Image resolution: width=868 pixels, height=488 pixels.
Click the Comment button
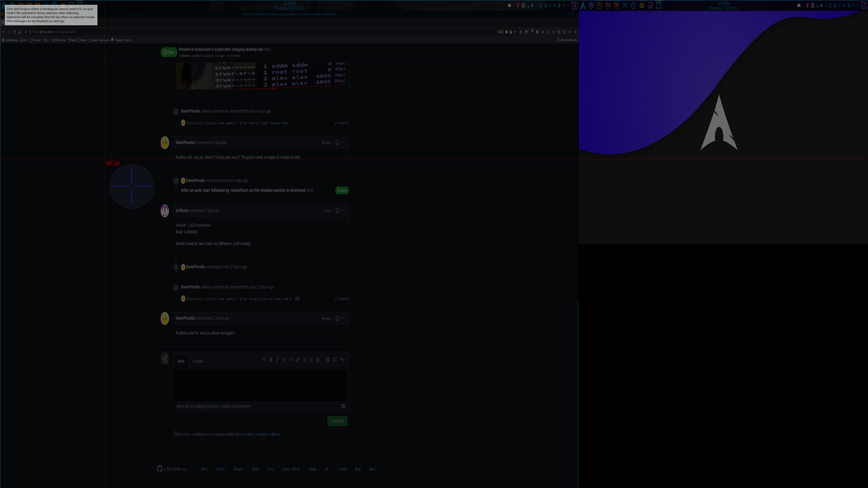click(x=337, y=421)
